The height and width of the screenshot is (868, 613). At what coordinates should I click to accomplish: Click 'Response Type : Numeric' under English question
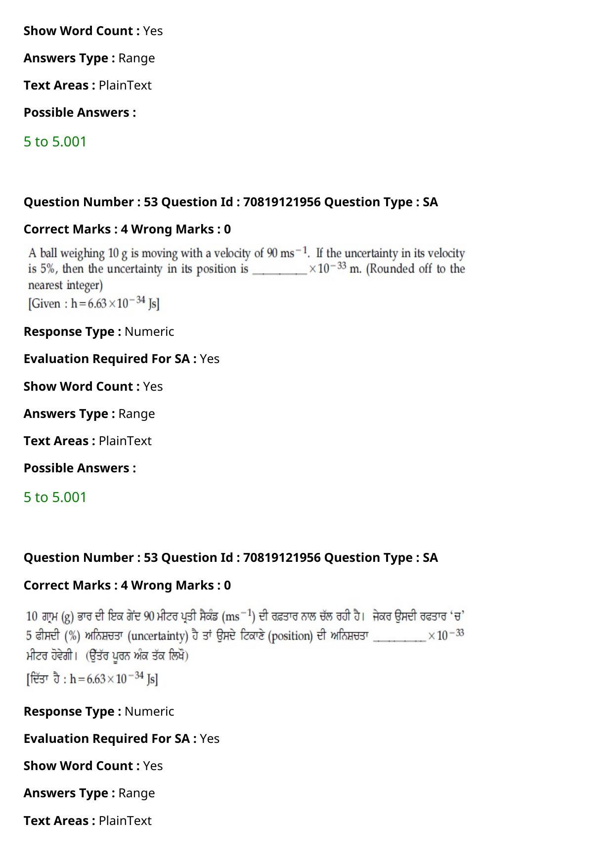tap(99, 331)
